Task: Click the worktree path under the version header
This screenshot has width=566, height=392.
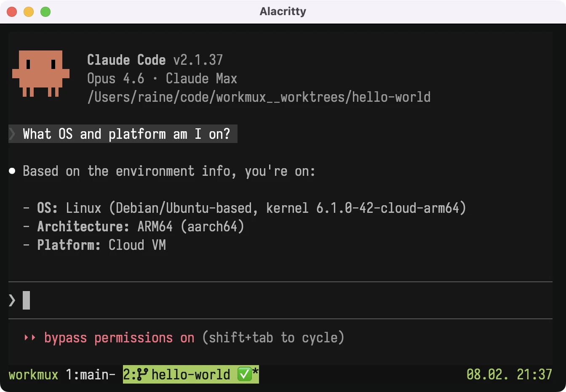Action: click(259, 97)
